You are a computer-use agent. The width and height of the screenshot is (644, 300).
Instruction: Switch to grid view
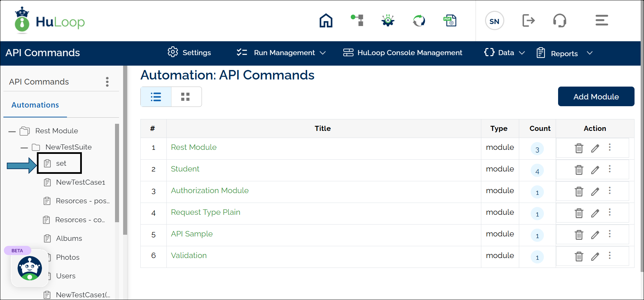point(185,97)
